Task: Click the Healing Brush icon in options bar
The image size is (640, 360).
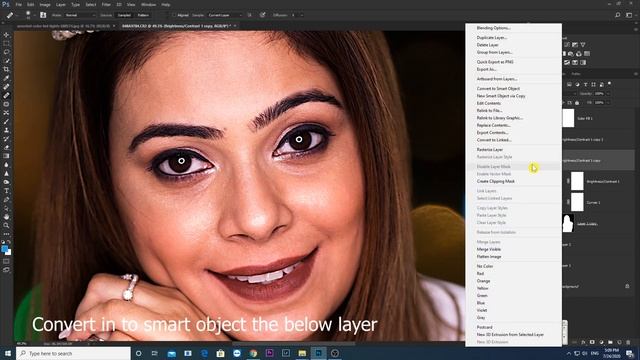Action: pos(9,15)
